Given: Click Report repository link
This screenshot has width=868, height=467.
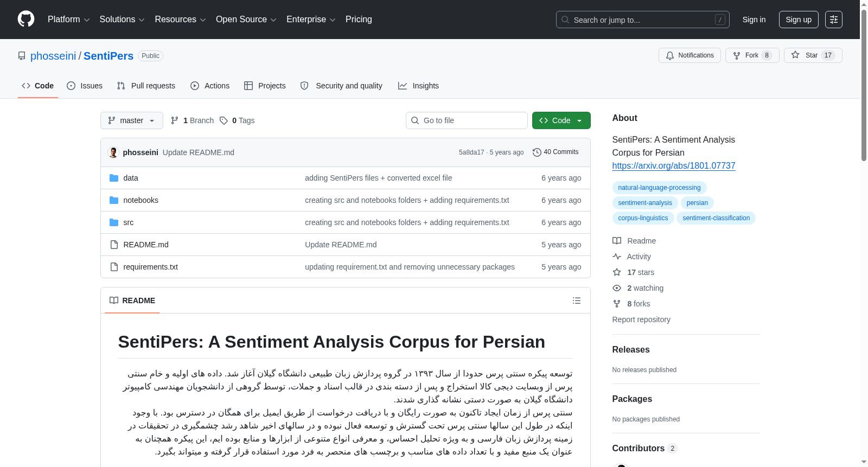Looking at the screenshot, I should 641,319.
